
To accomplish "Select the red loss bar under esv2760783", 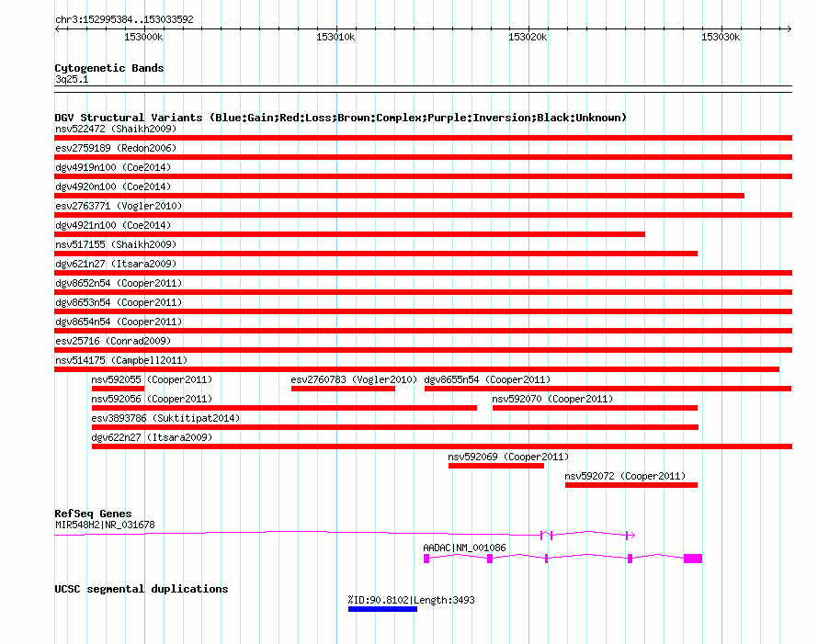I will 343,389.
